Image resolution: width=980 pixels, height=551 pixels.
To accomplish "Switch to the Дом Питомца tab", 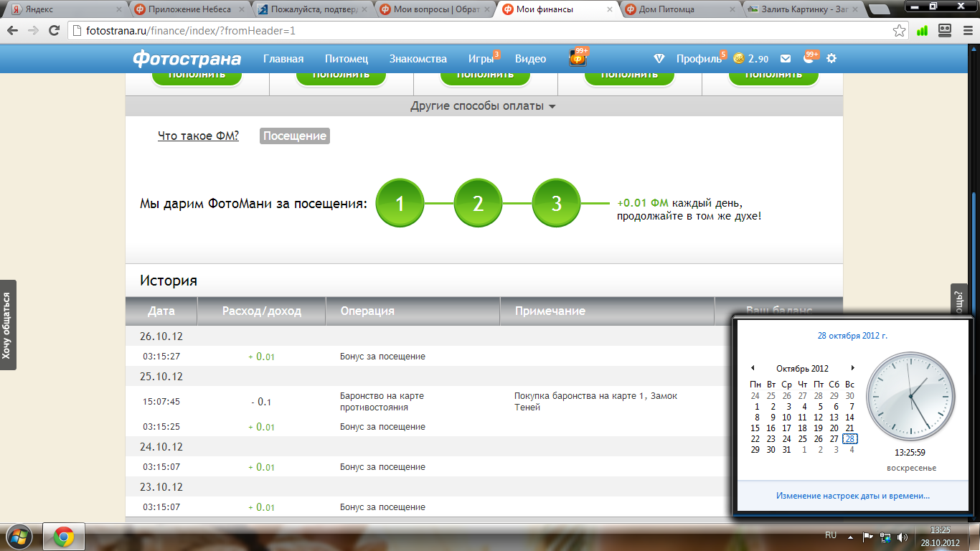I will (680, 9).
